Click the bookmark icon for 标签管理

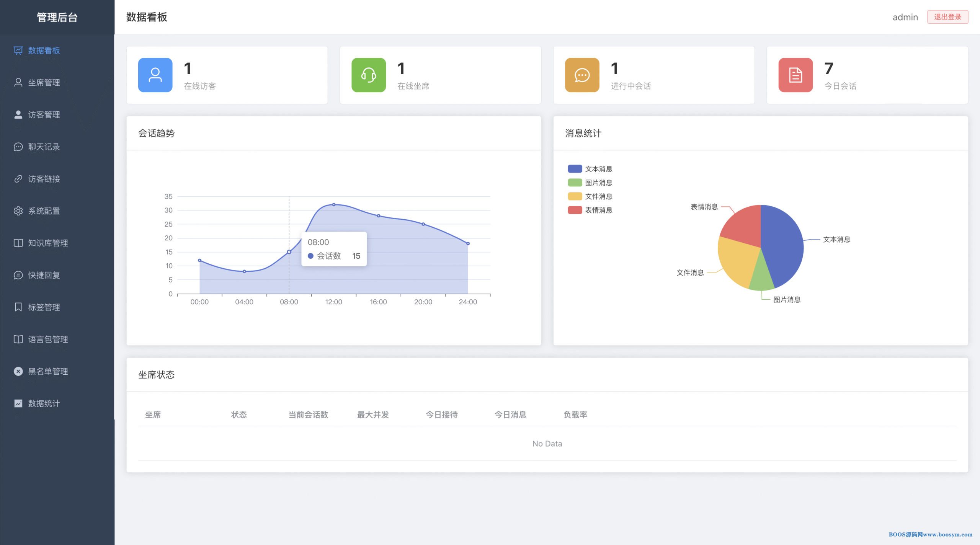coord(18,307)
